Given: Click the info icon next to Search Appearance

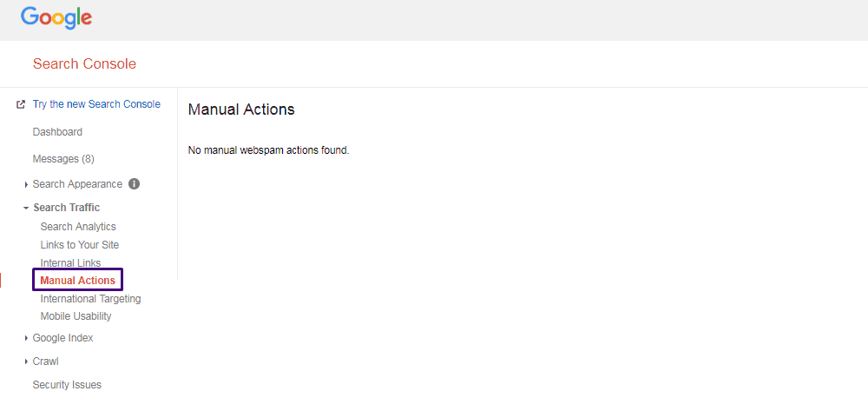Looking at the screenshot, I should click(x=134, y=184).
